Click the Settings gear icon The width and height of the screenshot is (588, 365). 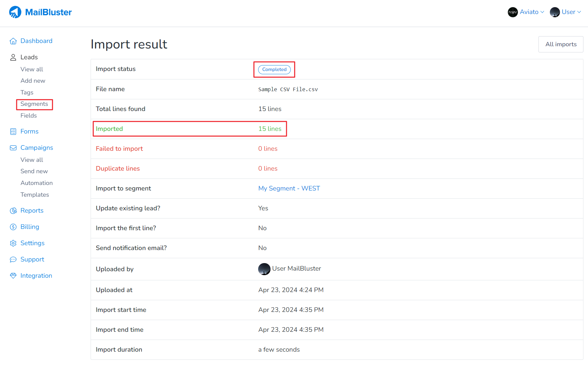tap(13, 243)
